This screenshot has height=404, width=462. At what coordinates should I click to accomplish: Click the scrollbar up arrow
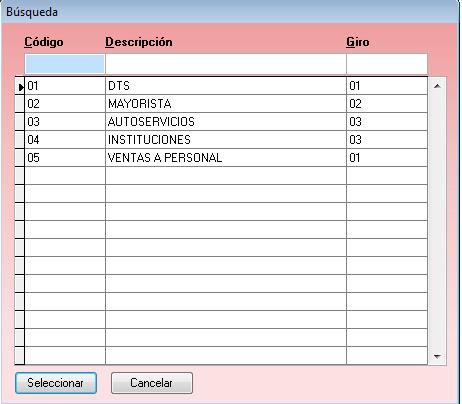(x=437, y=86)
